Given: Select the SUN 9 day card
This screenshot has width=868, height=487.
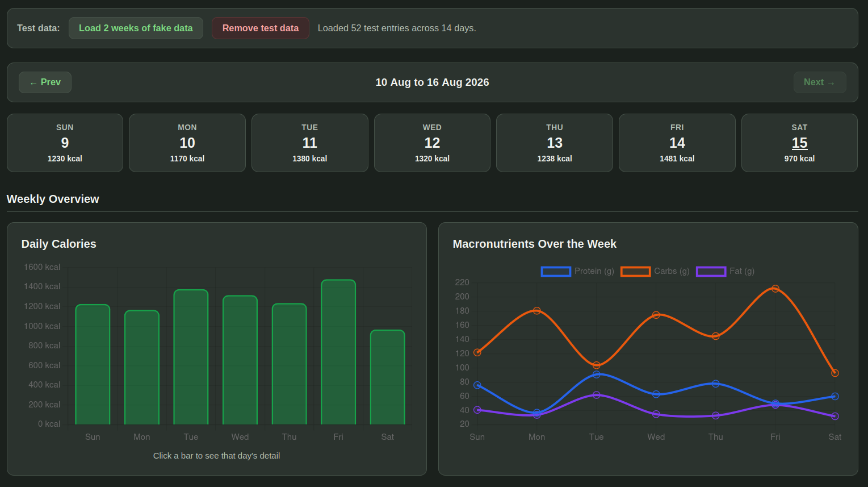Looking at the screenshot, I should [x=65, y=143].
